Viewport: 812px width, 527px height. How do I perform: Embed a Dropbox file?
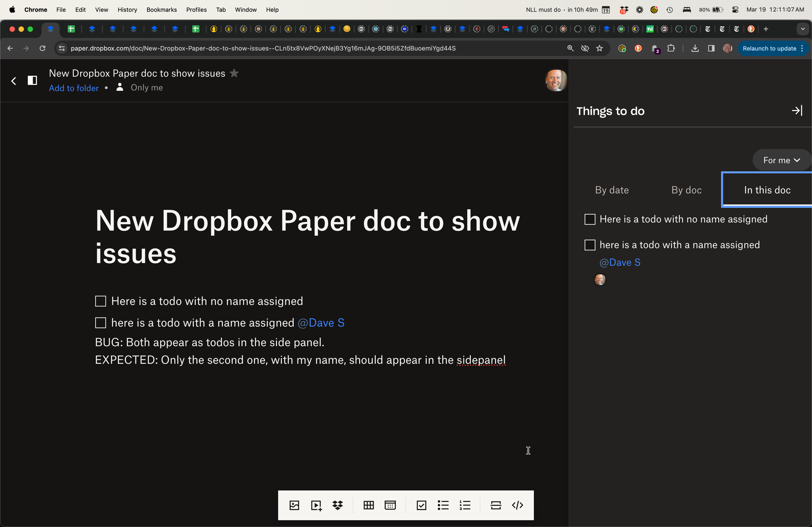(337, 505)
